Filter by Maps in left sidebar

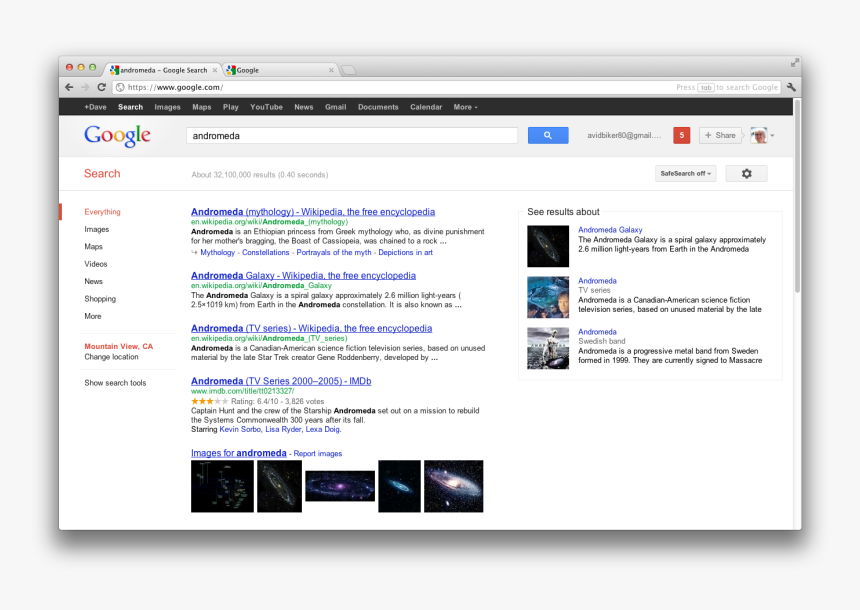pos(93,247)
